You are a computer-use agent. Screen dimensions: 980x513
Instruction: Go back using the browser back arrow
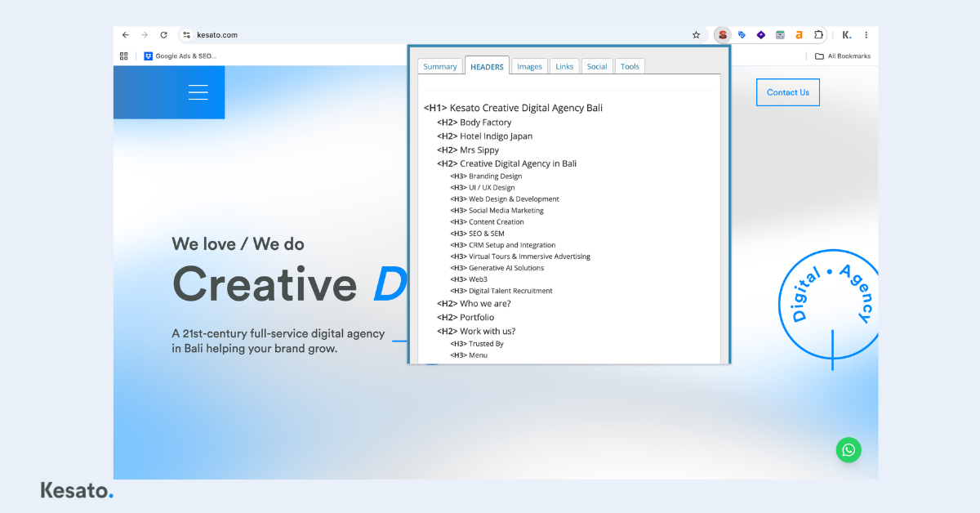[125, 35]
